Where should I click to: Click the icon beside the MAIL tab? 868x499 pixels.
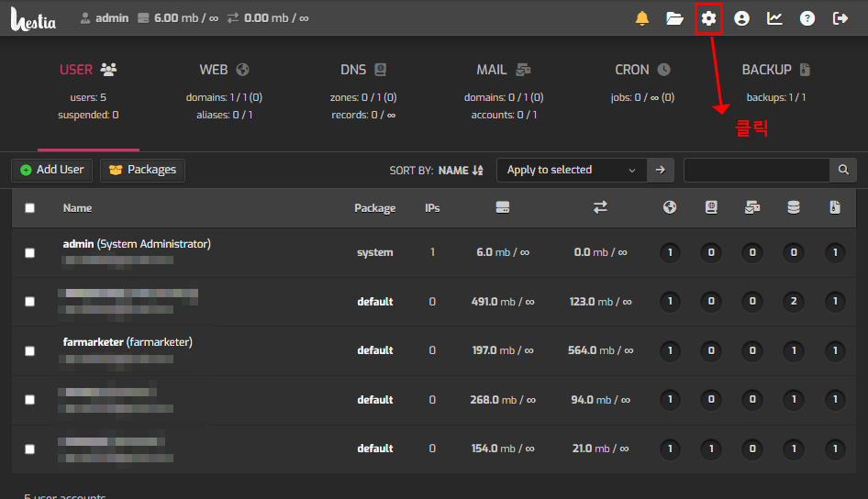click(x=523, y=69)
